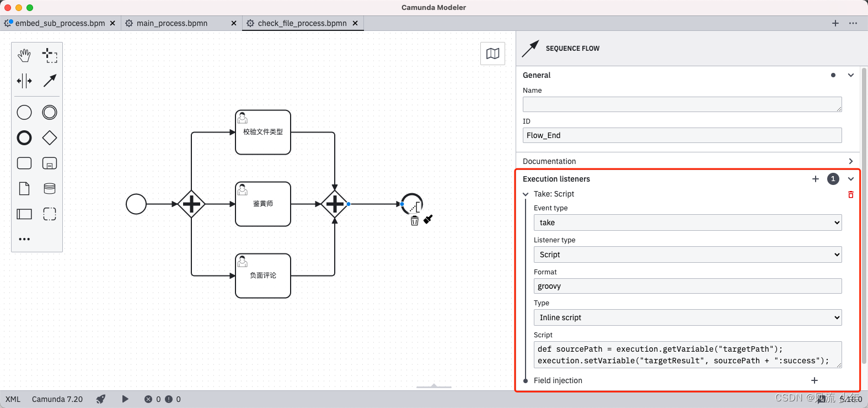This screenshot has width=868, height=408.
Task: Pick the data object from the palette
Action: coord(24,189)
